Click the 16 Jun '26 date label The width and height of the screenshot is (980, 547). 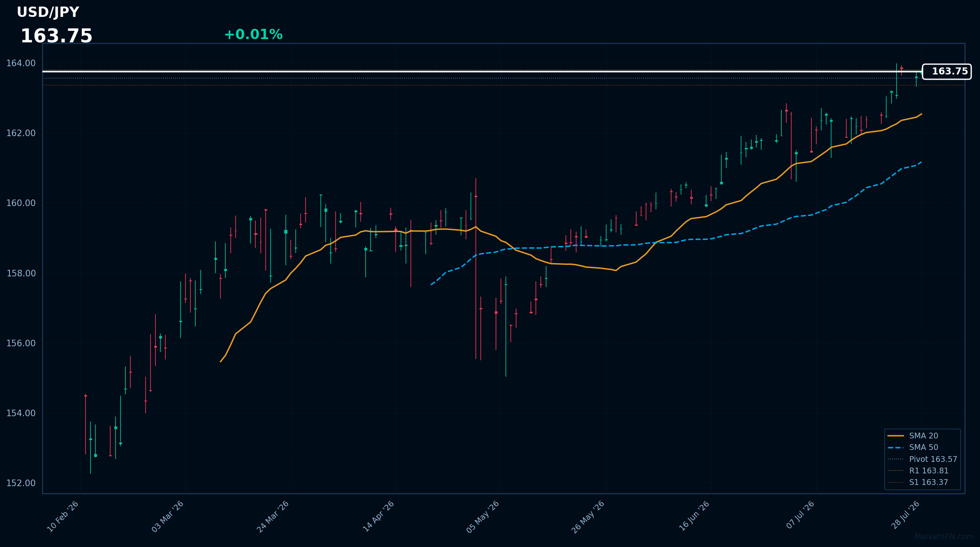click(x=694, y=517)
